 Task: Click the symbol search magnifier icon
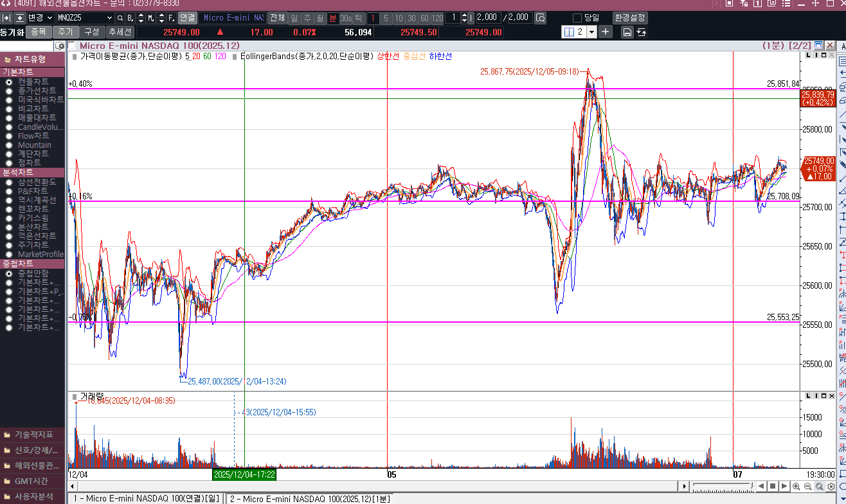[x=120, y=18]
